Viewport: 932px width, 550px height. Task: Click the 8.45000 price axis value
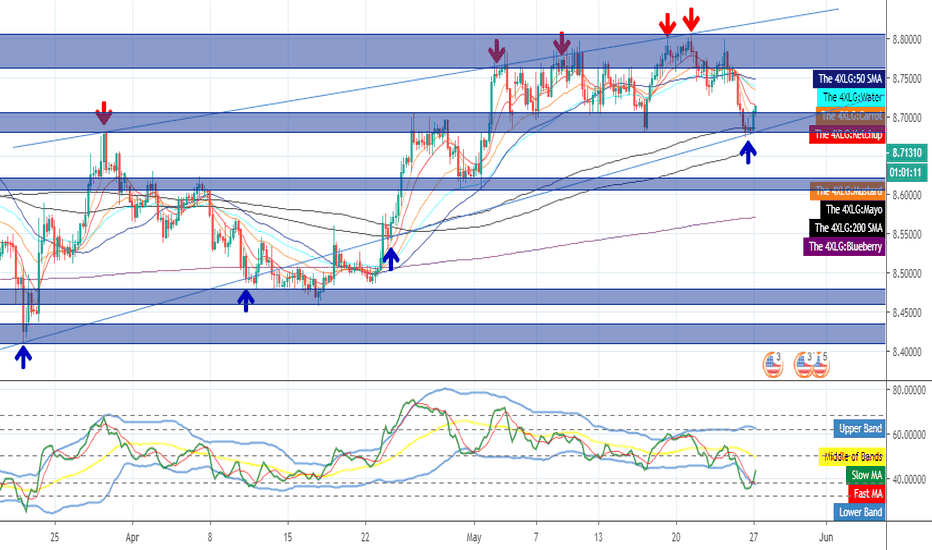906,313
